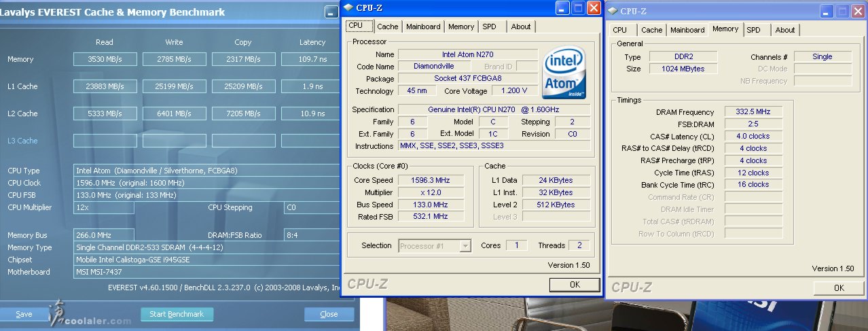This screenshot has height=331, width=868.
Task: Switch to Cache tab in front CPU-Z window
Action: pos(388,27)
